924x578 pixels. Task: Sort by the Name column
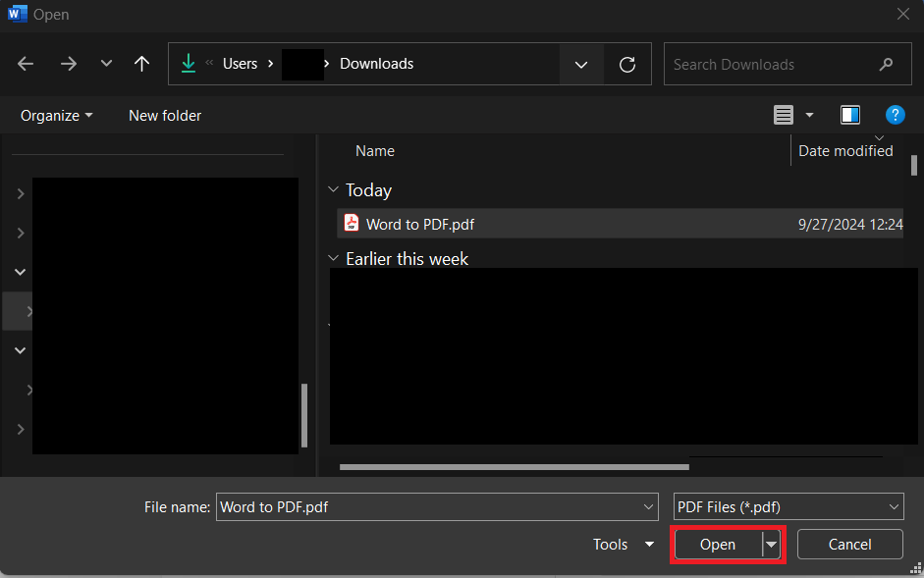tap(375, 151)
